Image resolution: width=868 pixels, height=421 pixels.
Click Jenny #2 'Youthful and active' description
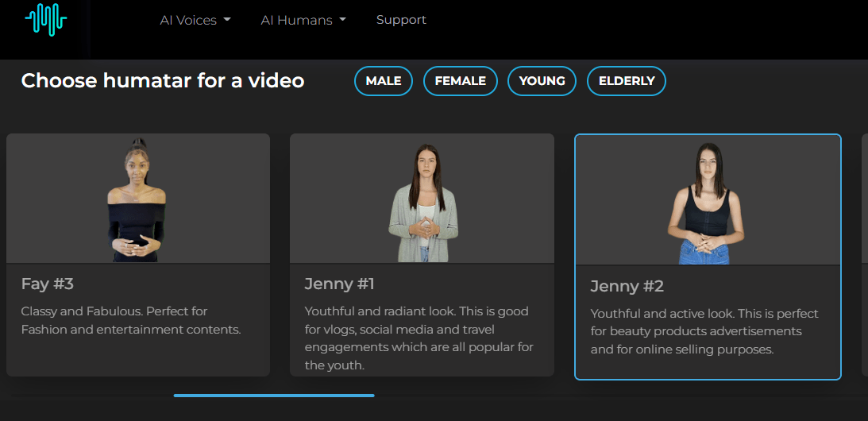pos(704,331)
